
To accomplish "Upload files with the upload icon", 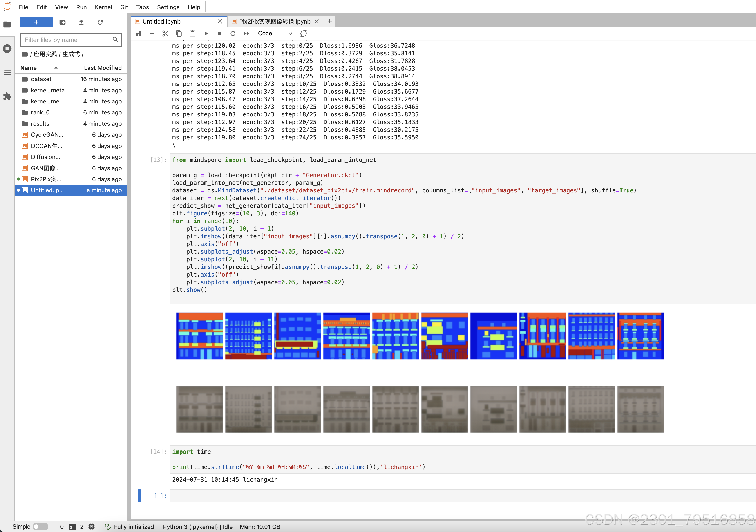I will click(81, 22).
